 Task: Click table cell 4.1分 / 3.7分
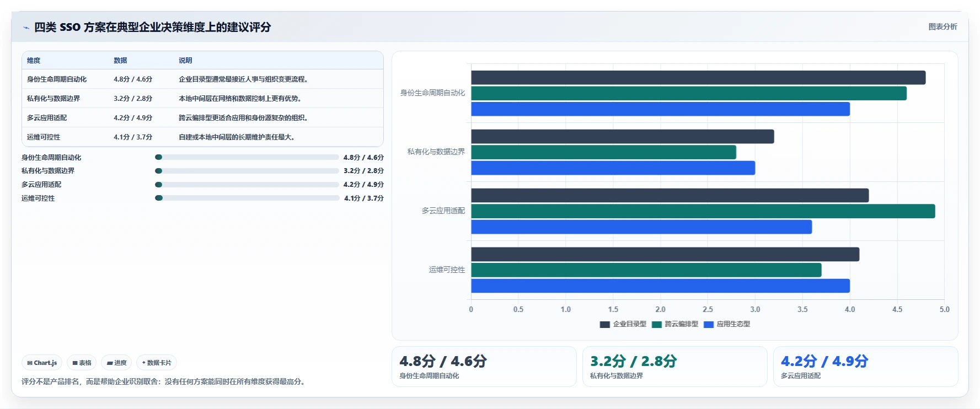coord(133,137)
